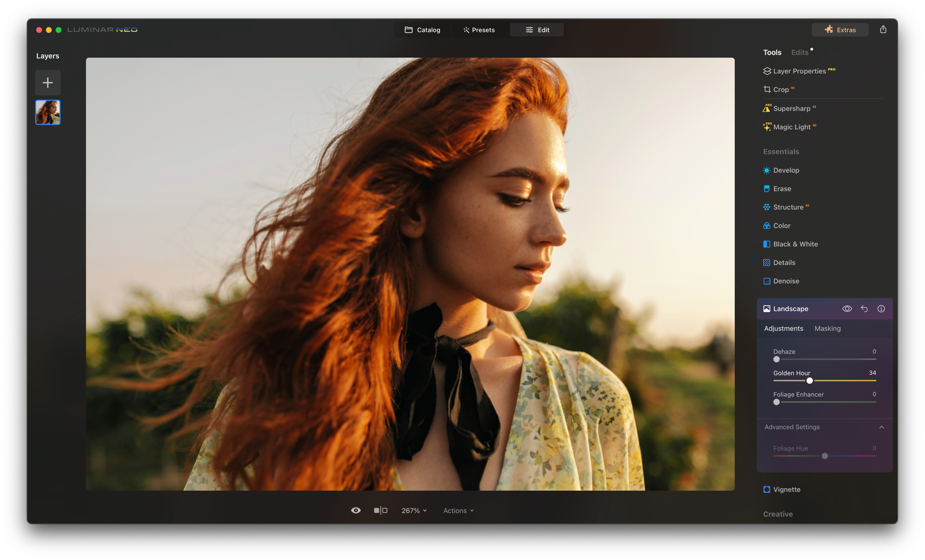Screen dimensions: 925x560
Task: Open the Develop tool
Action: pyautogui.click(x=787, y=170)
